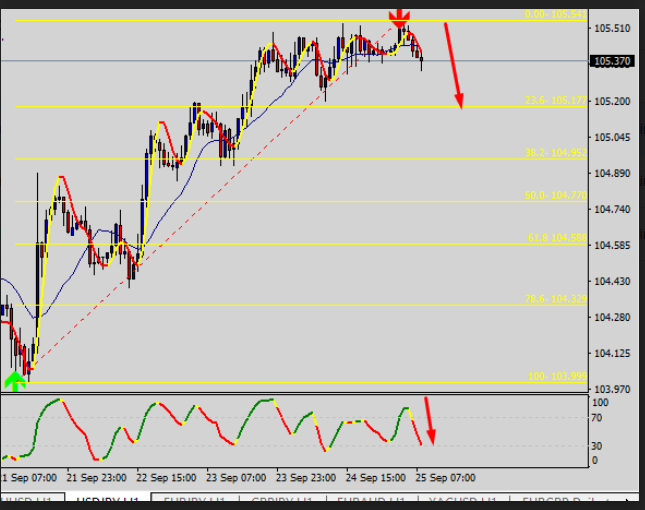645x510 pixels.
Task: Select the 78.6 Fibonacci level label
Action: [555, 299]
